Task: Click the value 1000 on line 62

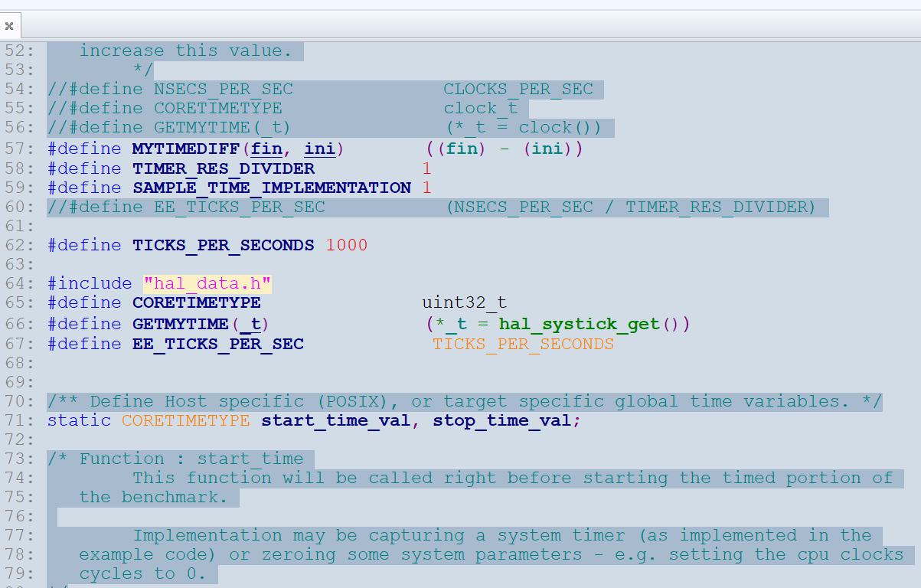Action: [347, 245]
